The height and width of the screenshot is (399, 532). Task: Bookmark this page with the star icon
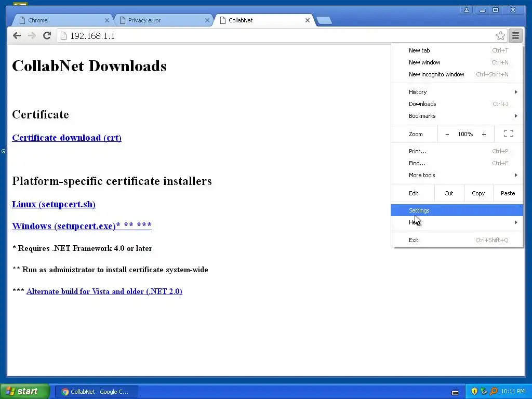500,36
